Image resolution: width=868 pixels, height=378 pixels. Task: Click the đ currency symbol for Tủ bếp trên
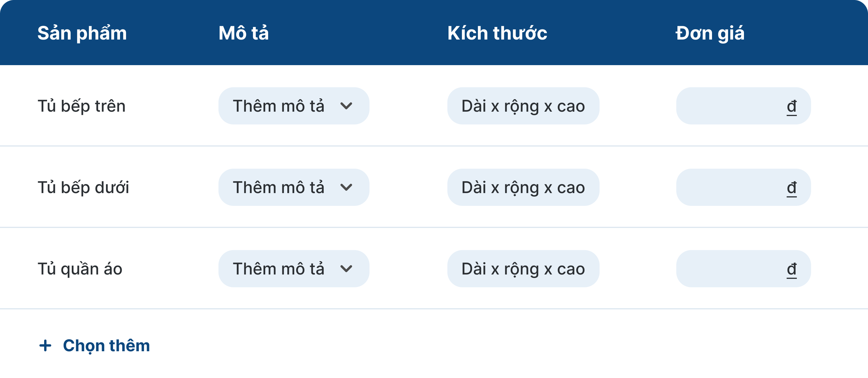792,106
